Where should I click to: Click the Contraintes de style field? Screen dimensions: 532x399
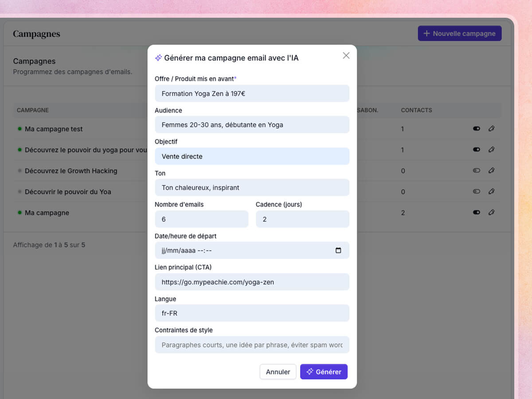[252, 344]
